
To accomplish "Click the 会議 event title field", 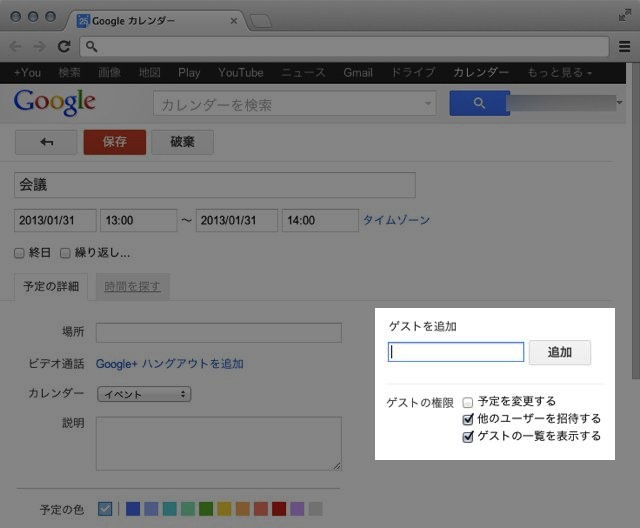I will tap(215, 185).
